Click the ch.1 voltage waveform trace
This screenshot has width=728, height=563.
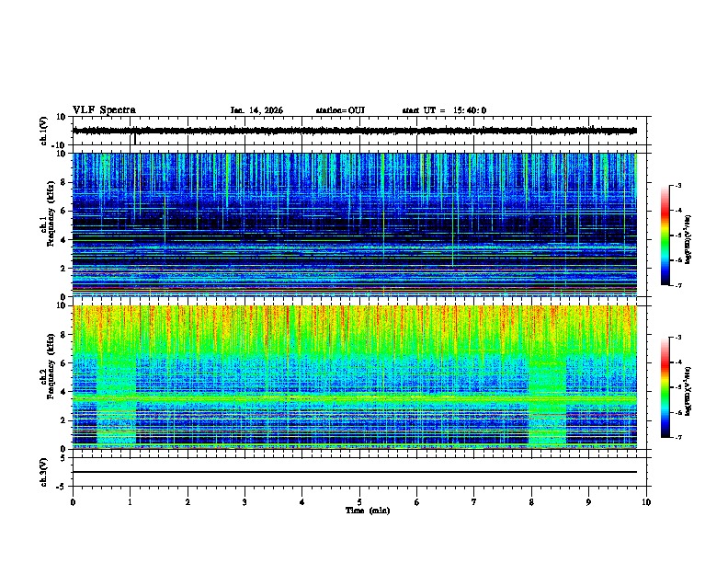coord(355,131)
